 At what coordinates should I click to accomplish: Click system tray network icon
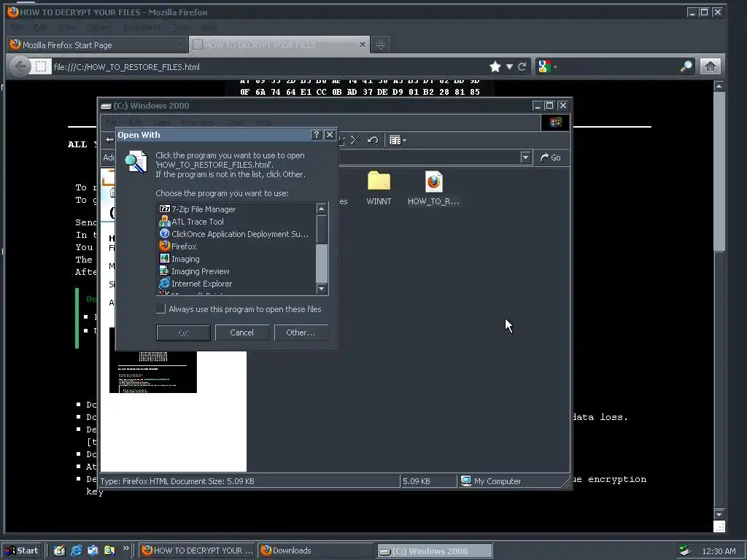click(684, 551)
